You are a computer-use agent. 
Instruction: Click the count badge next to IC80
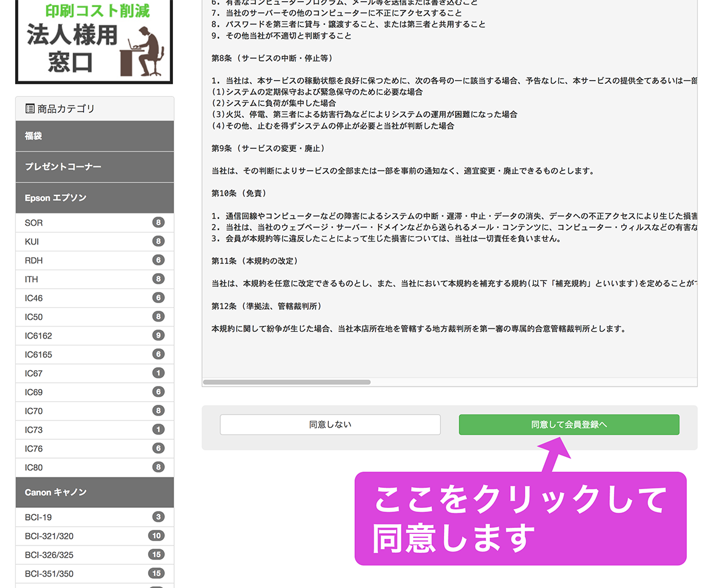(x=158, y=467)
